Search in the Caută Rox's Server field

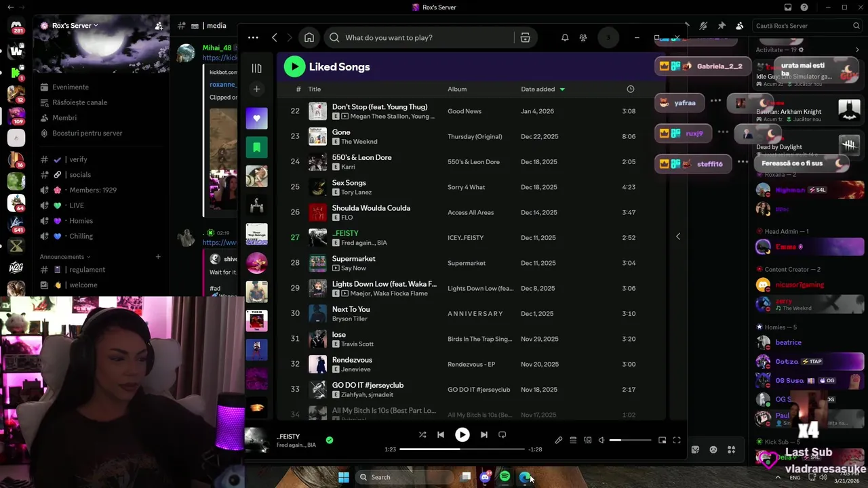[807, 26]
